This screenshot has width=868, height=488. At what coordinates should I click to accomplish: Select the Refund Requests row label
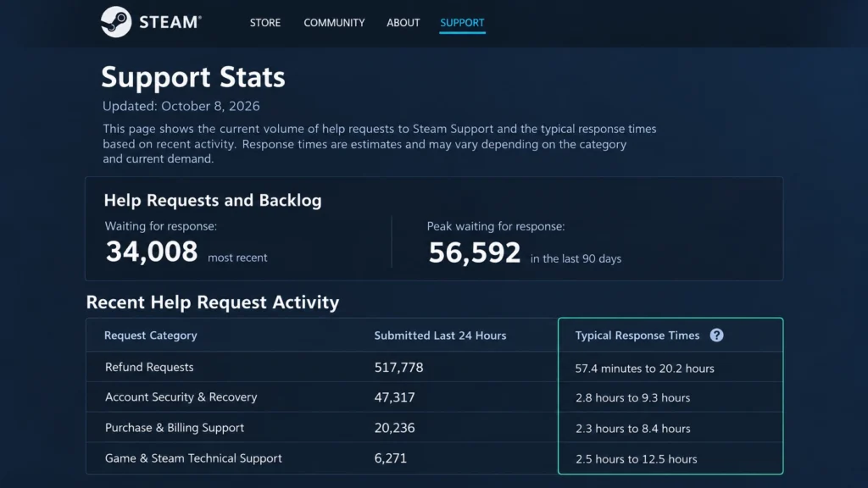tap(149, 367)
